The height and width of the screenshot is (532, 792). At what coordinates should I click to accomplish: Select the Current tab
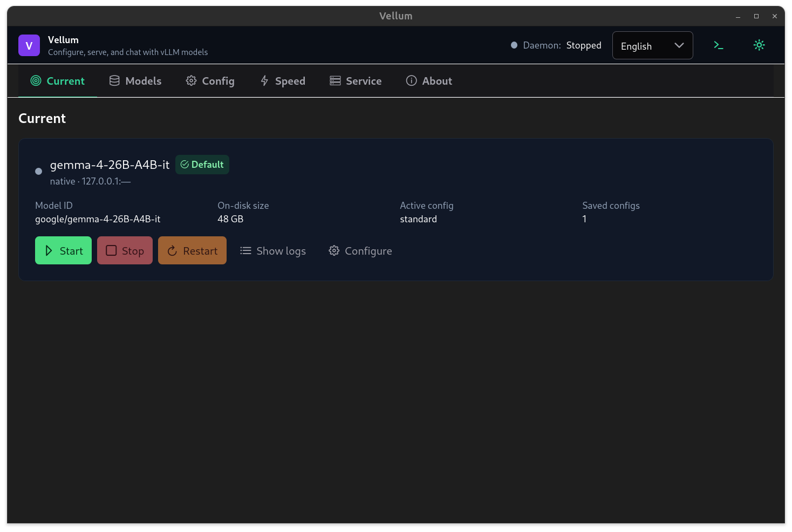tap(58, 81)
